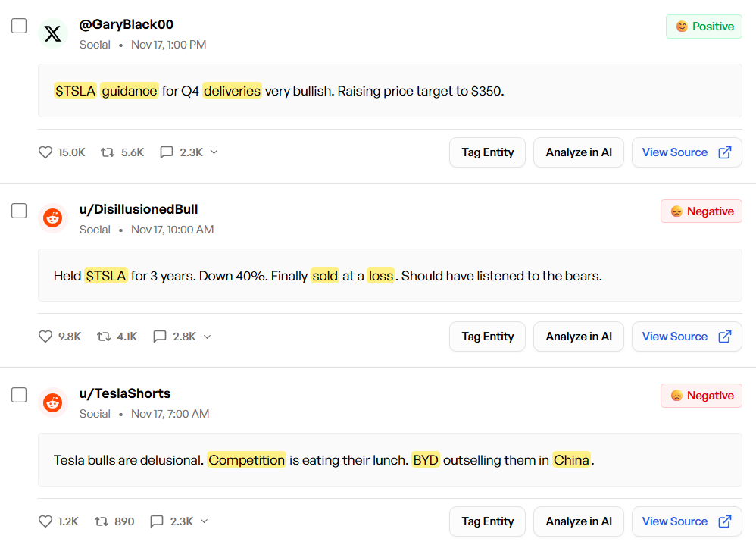This screenshot has height=548, width=756.
Task: Like the u/TeslaShorts post
Action: click(45, 521)
